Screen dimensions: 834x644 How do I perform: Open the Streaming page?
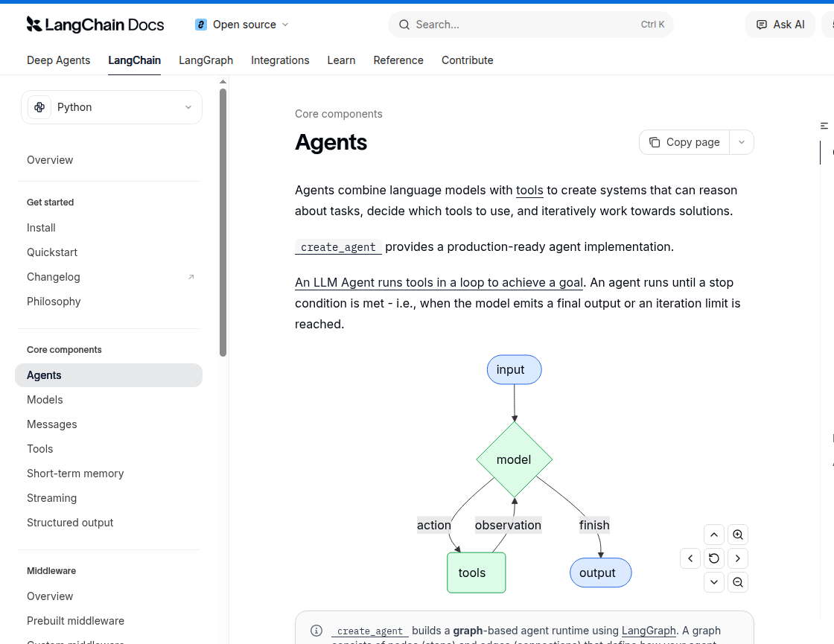click(x=51, y=498)
